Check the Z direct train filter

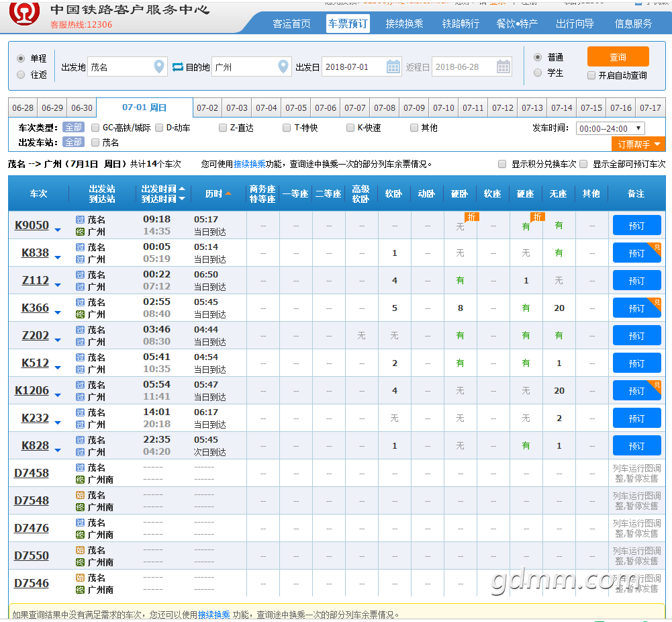[222, 128]
